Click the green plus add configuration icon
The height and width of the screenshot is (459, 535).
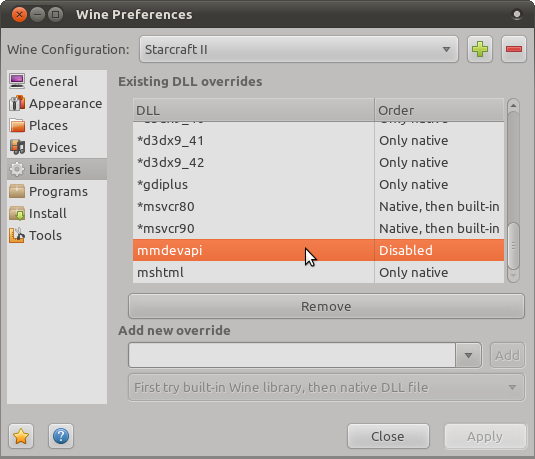click(480, 49)
